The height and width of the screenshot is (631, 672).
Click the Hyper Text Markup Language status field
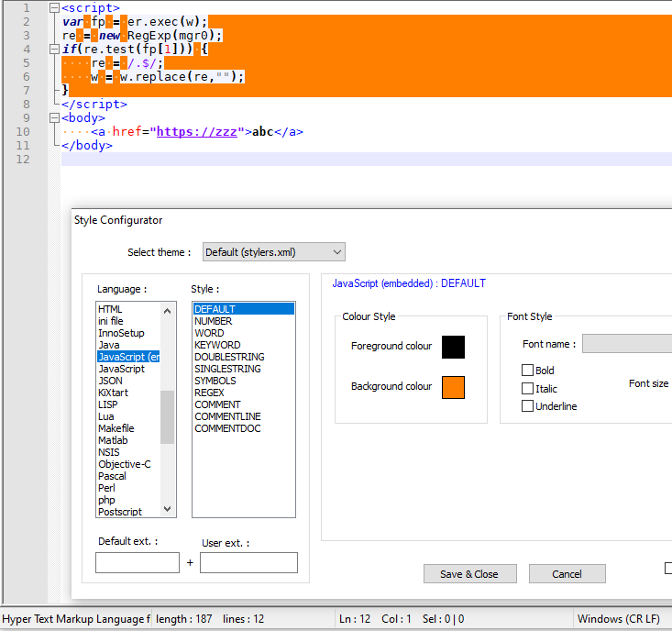(76, 619)
